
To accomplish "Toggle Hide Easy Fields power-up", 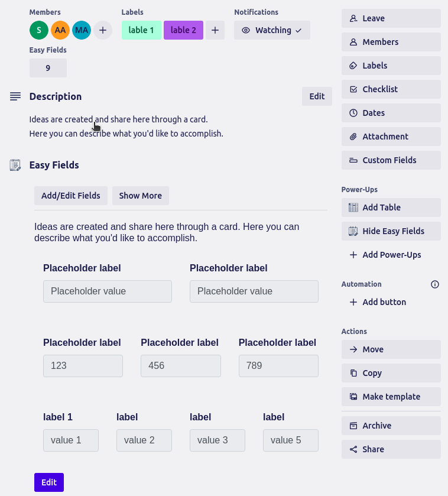I will [x=391, y=231].
